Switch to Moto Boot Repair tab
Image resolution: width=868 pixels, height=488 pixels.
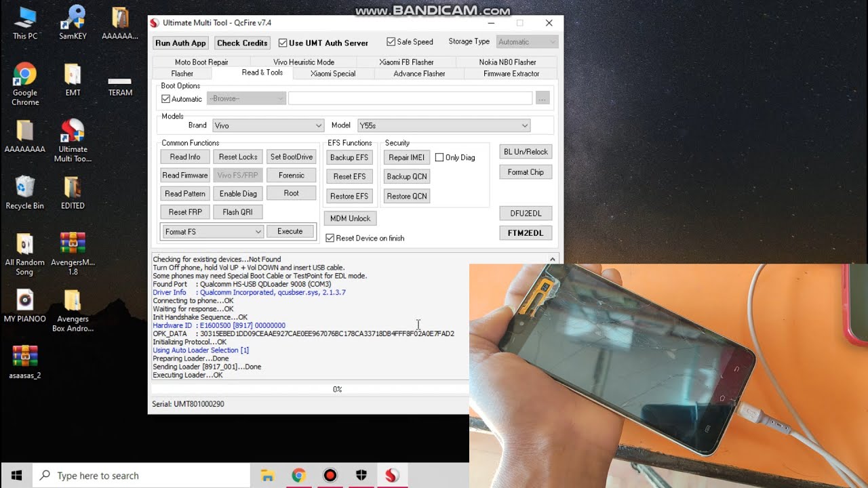[201, 62]
